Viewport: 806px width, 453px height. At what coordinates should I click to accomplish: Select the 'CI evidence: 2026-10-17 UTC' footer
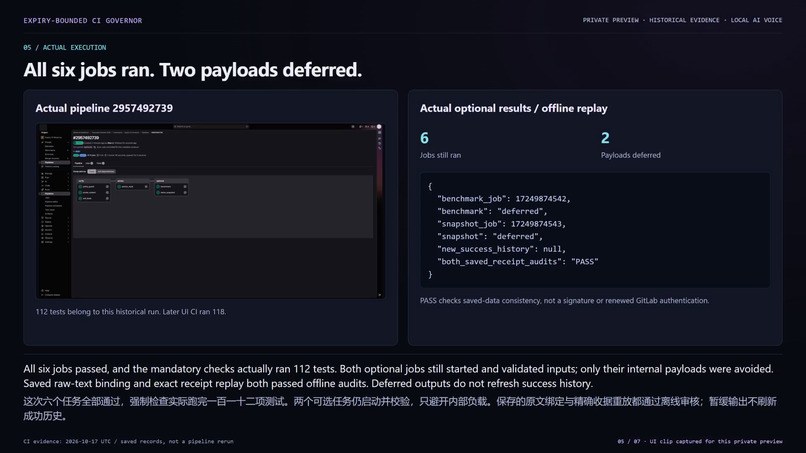(129, 441)
